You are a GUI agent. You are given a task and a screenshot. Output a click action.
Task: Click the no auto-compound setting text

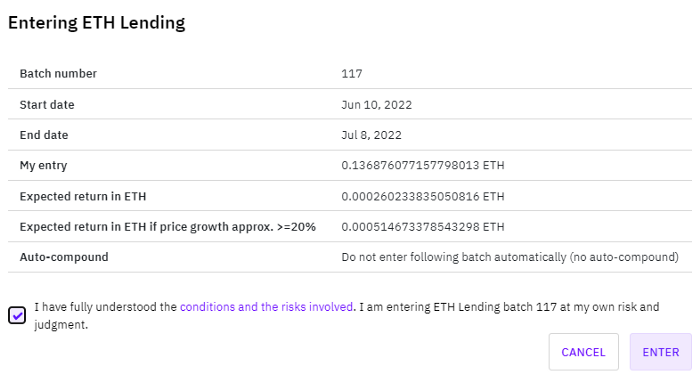[x=510, y=257]
